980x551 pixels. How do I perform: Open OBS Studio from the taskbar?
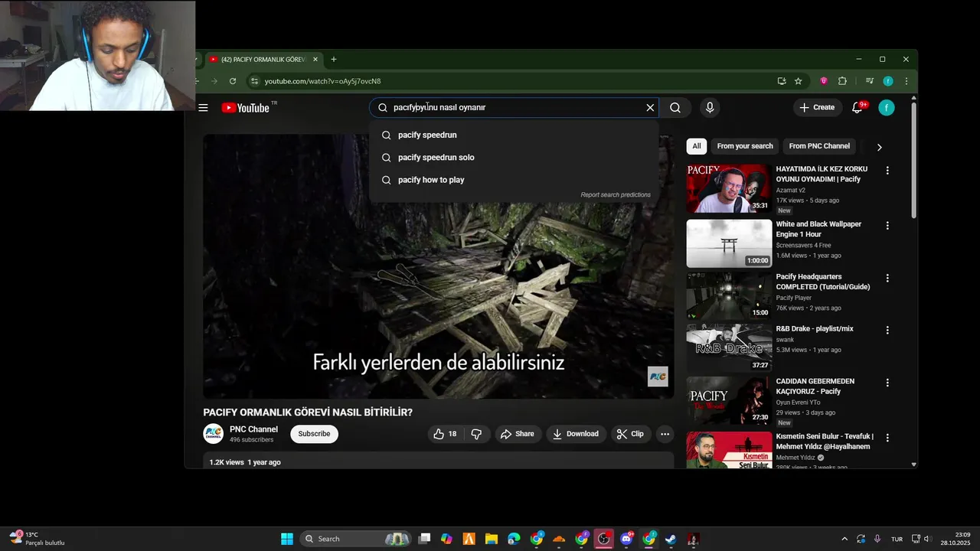pos(604,539)
